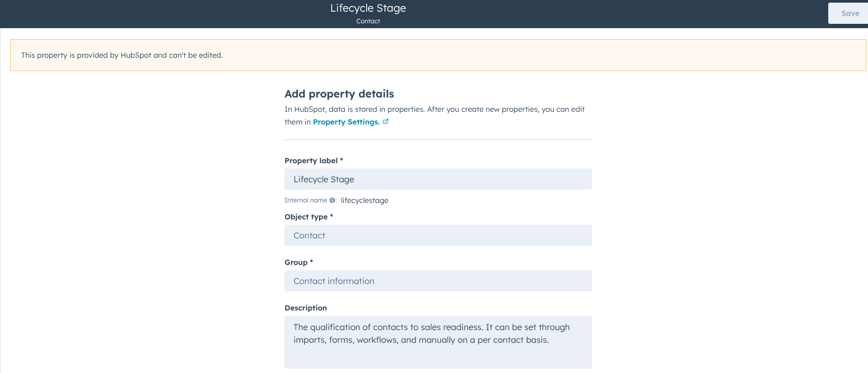Select the lifecyclestage internal name value
868x373 pixels.
[365, 200]
